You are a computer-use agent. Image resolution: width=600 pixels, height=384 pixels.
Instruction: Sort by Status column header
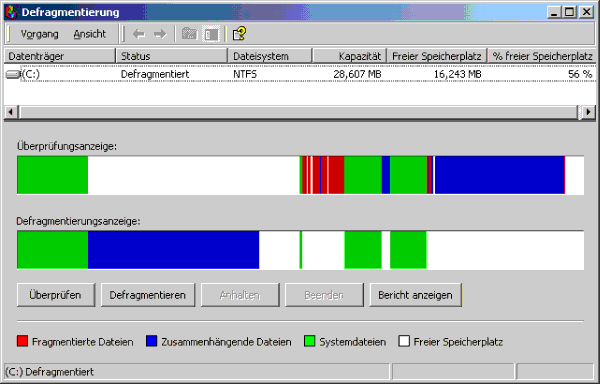point(172,56)
